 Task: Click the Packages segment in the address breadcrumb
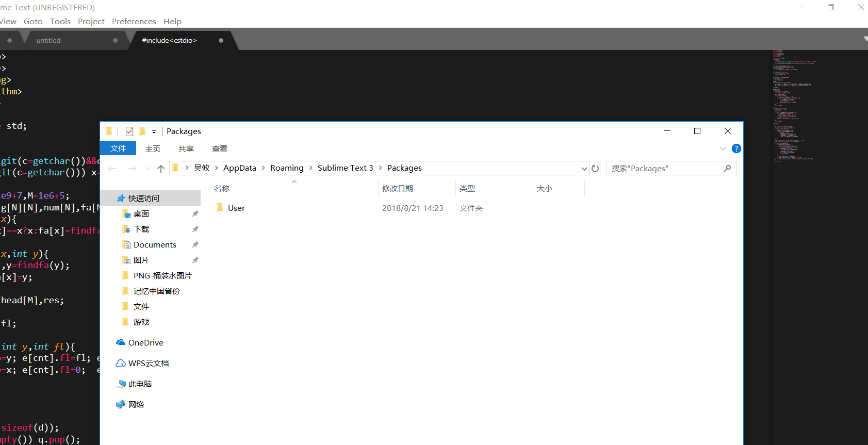(404, 168)
